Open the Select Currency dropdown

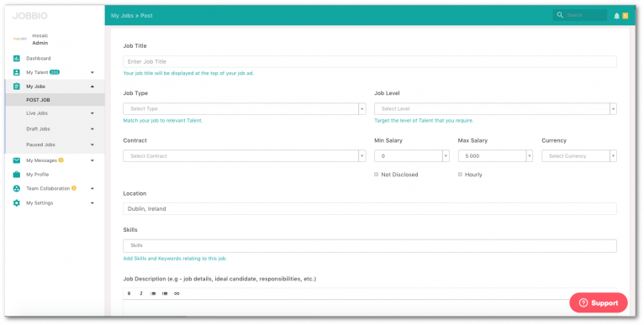579,156
